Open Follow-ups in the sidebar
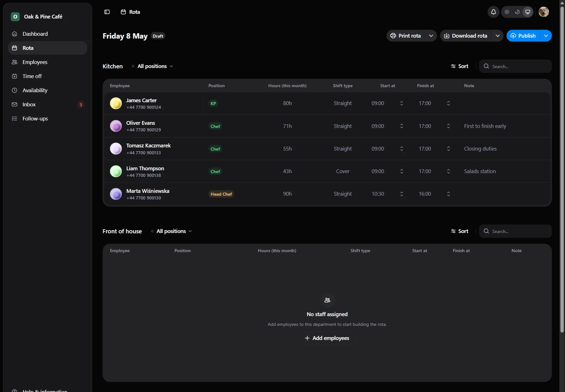The height and width of the screenshot is (392, 565). click(47, 119)
